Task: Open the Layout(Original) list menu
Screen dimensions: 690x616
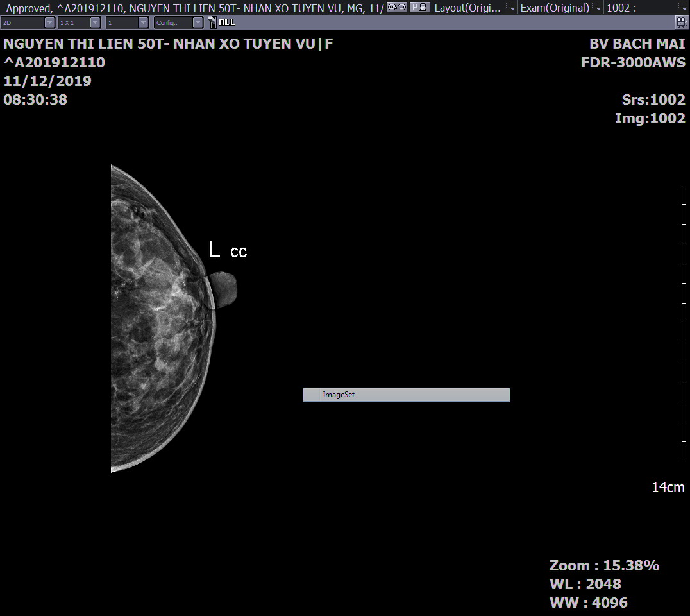Action: 510,8
